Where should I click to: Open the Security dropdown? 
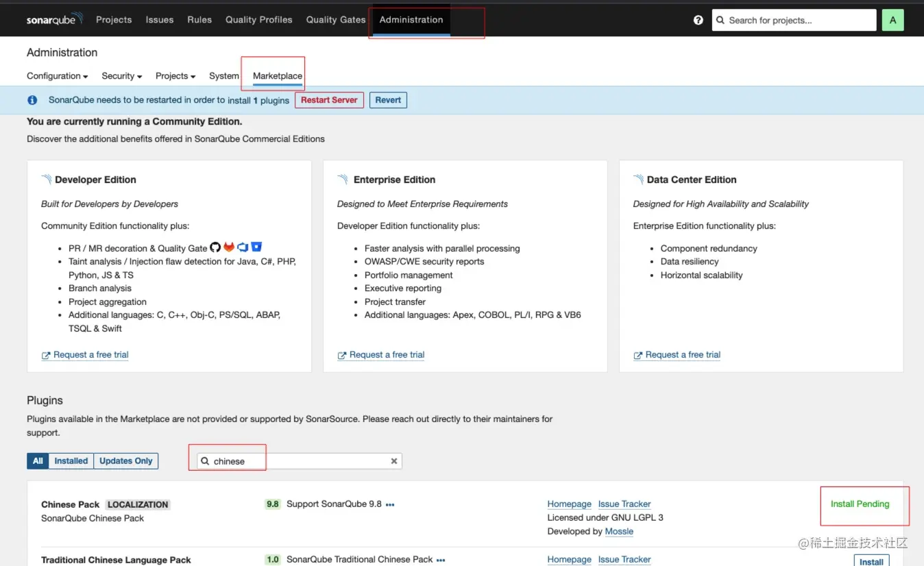pos(122,76)
